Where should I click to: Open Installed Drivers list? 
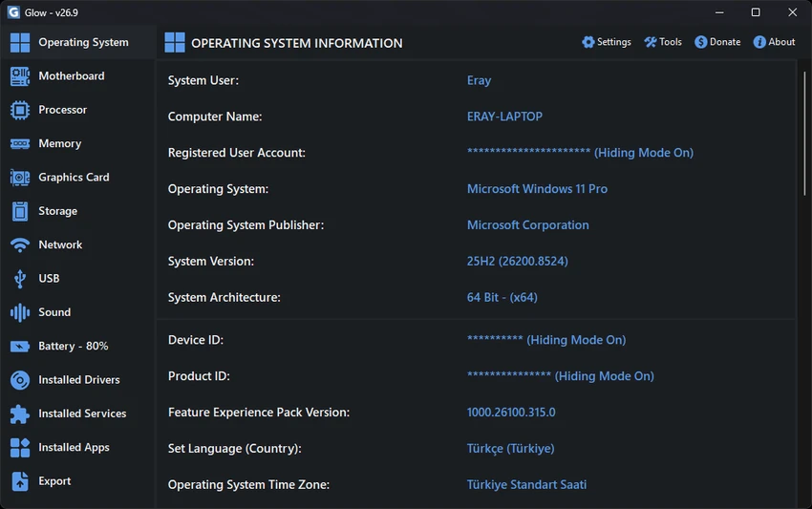coord(77,380)
